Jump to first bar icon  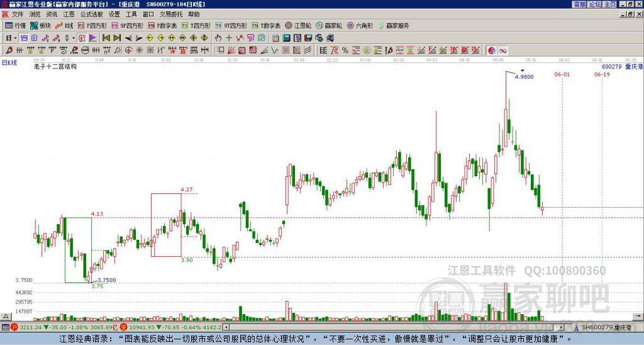106,38
